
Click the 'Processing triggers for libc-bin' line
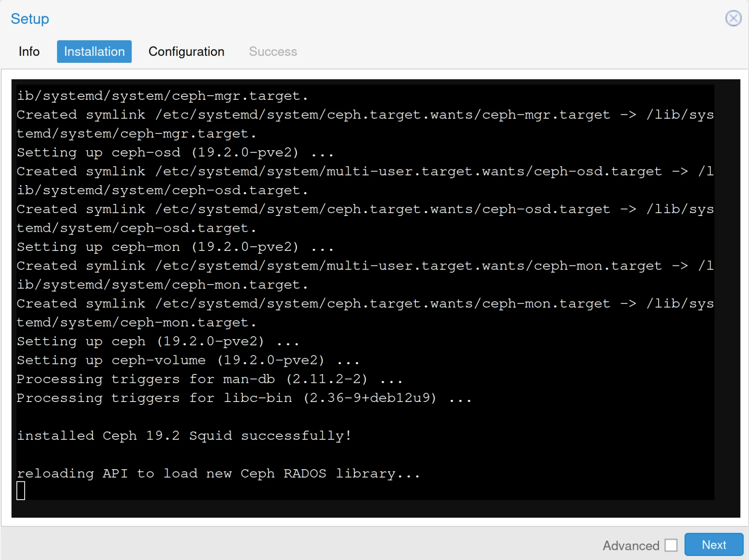(243, 398)
